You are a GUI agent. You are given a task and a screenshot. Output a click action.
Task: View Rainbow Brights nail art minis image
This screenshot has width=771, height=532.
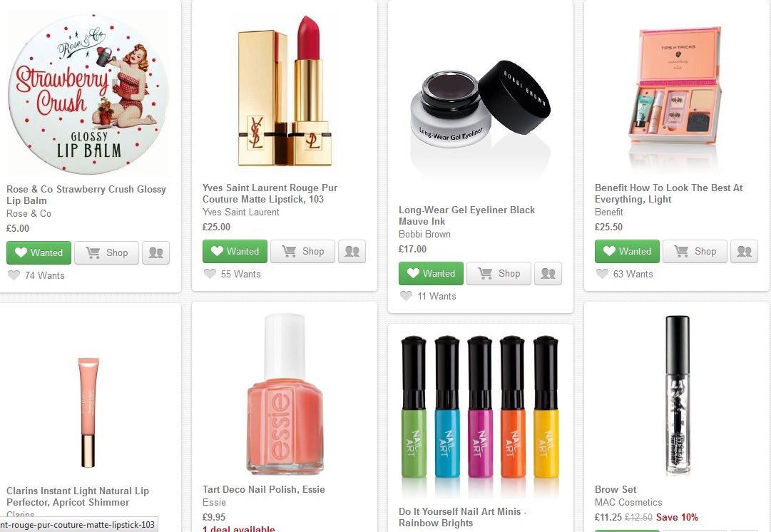coord(480,414)
